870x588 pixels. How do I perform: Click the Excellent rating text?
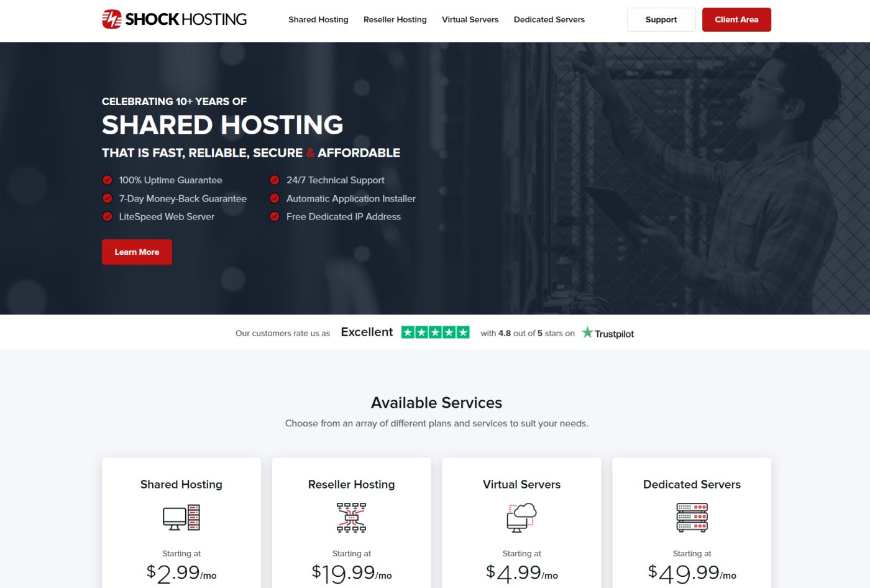(367, 331)
